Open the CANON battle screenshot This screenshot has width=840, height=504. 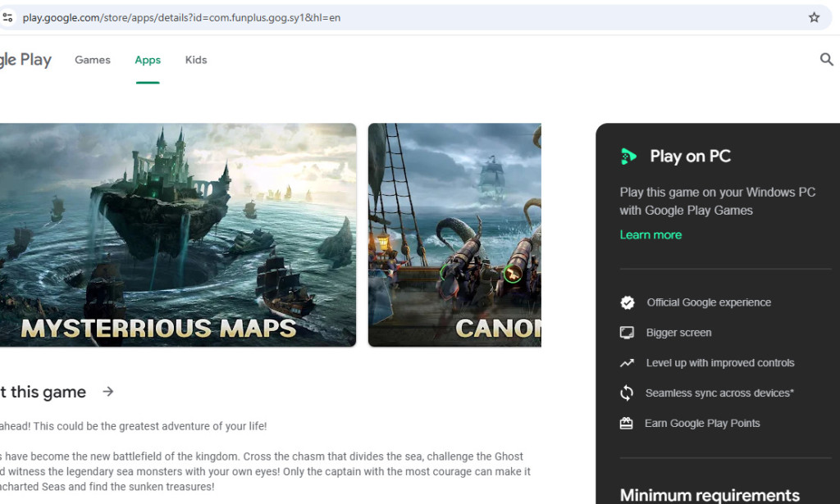(454, 234)
